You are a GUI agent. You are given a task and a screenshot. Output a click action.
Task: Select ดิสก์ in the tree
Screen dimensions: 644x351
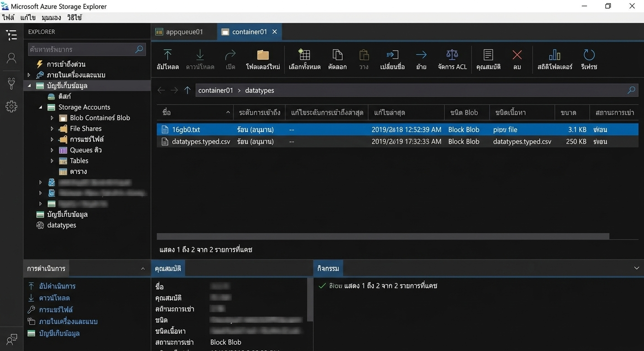coord(64,96)
